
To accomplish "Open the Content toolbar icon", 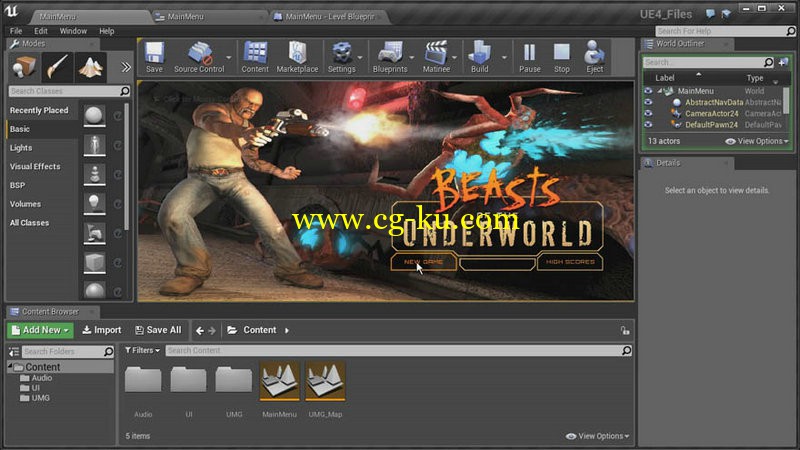I will click(x=255, y=57).
